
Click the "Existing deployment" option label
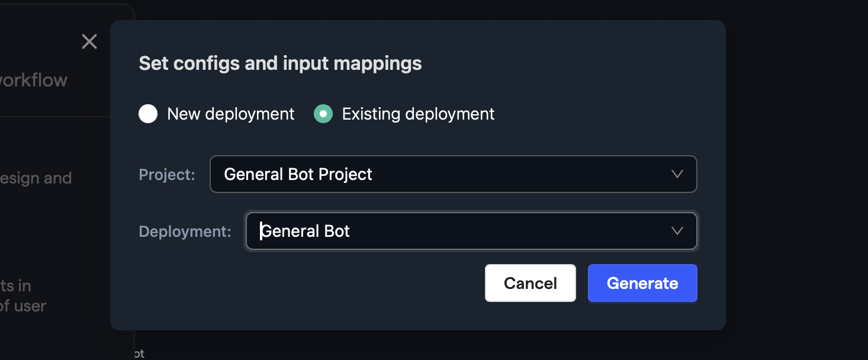(x=418, y=114)
